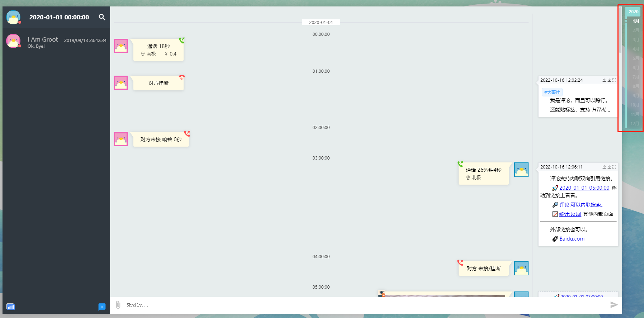
Task: Open the 2020-01-01 05:00:00 reference link
Action: point(584,188)
